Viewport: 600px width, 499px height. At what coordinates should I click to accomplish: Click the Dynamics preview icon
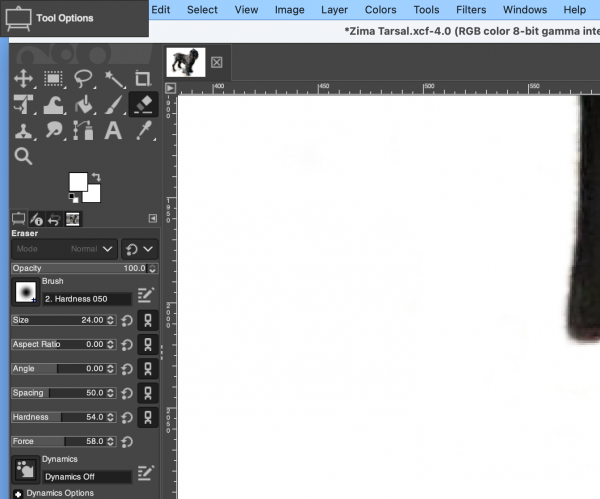[26, 469]
